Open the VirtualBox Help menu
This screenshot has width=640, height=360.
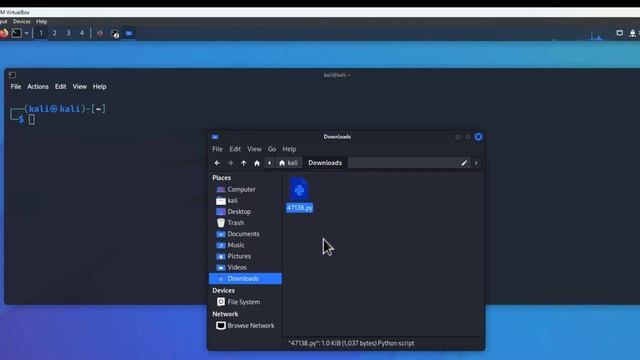pos(42,21)
